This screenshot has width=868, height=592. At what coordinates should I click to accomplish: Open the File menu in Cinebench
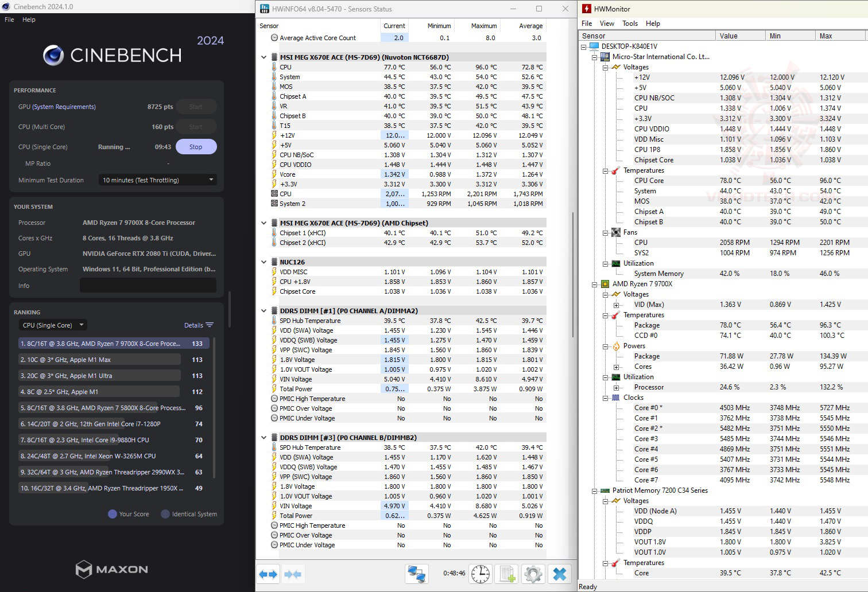9,20
